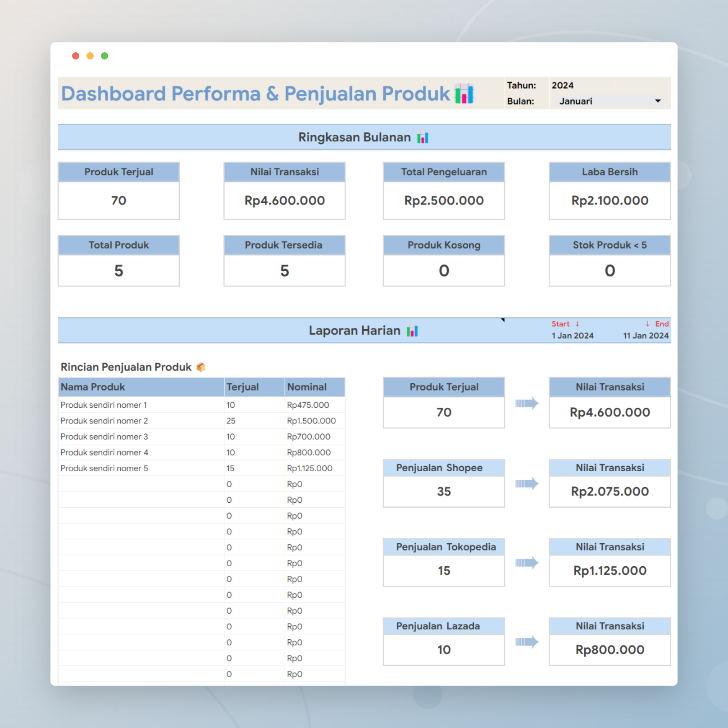
Task: Click the Produk Kosong value 0
Action: pos(444,271)
